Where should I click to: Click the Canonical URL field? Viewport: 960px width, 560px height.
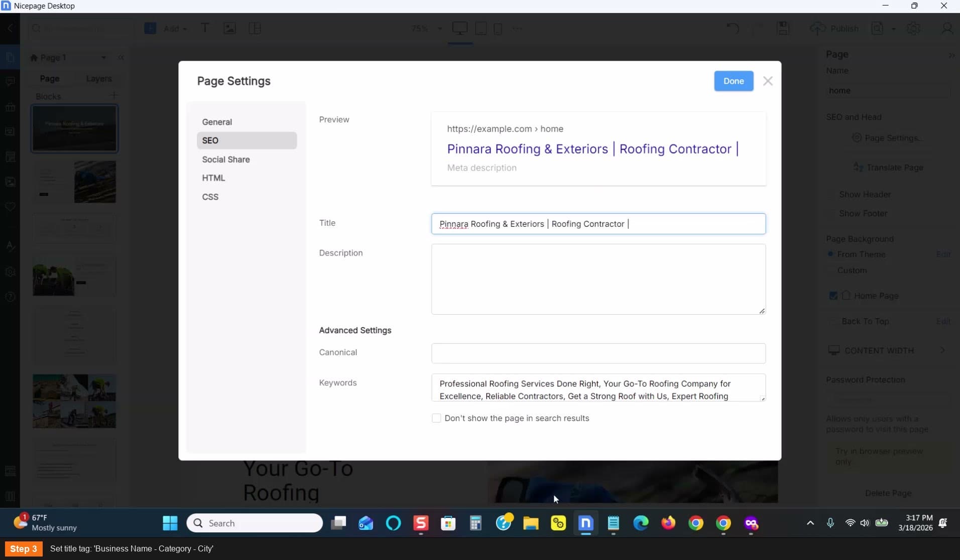(x=598, y=353)
